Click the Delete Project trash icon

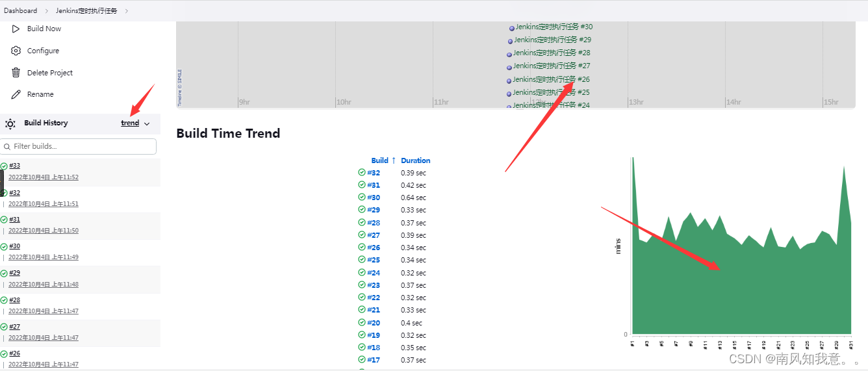coord(16,73)
